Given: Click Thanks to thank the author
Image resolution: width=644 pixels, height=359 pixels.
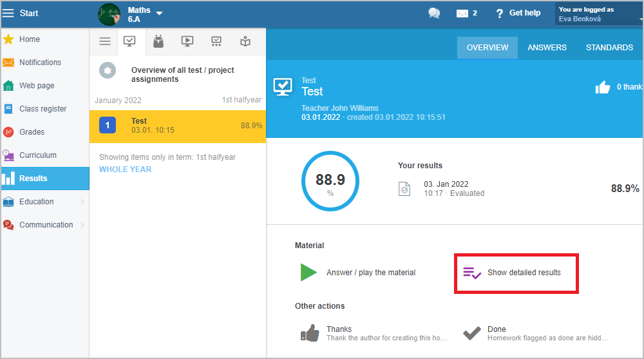Looking at the screenshot, I should (339, 329).
